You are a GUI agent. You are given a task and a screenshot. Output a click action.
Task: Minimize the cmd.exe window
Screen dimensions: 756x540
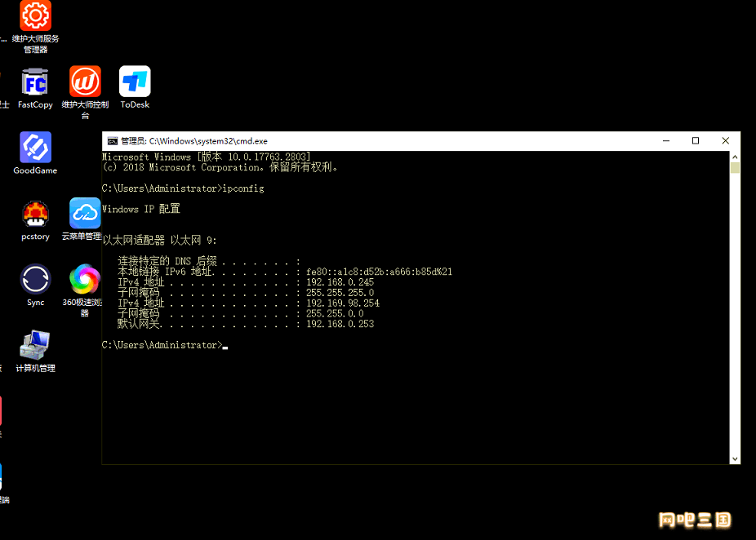pyautogui.click(x=666, y=140)
